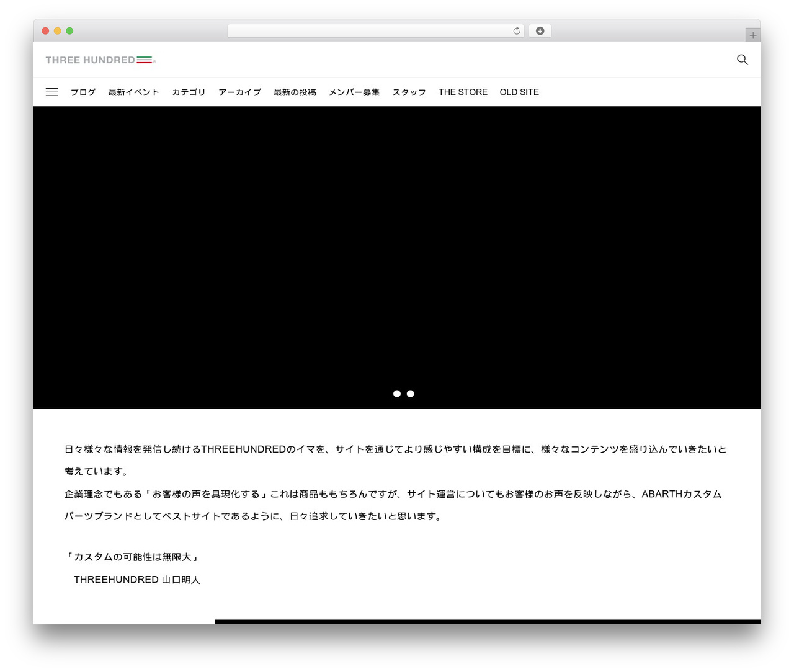Click the signature THREEHUNDRED 山口明人

pyautogui.click(x=137, y=580)
